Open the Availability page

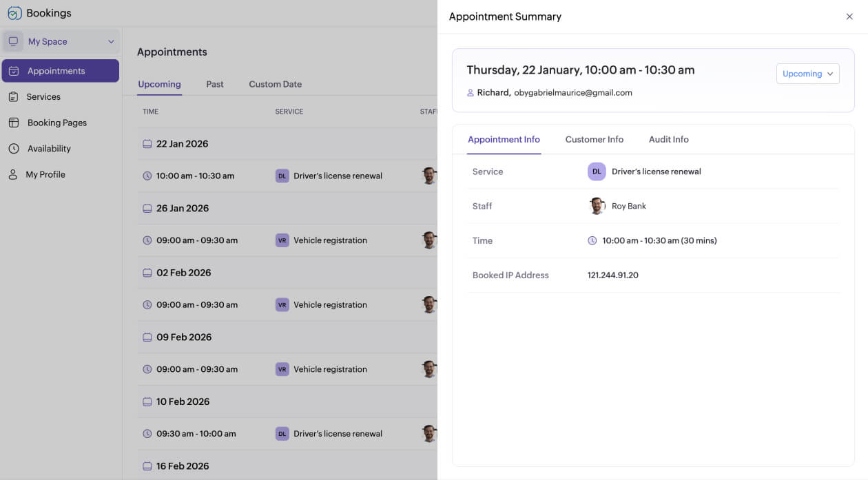tap(49, 149)
